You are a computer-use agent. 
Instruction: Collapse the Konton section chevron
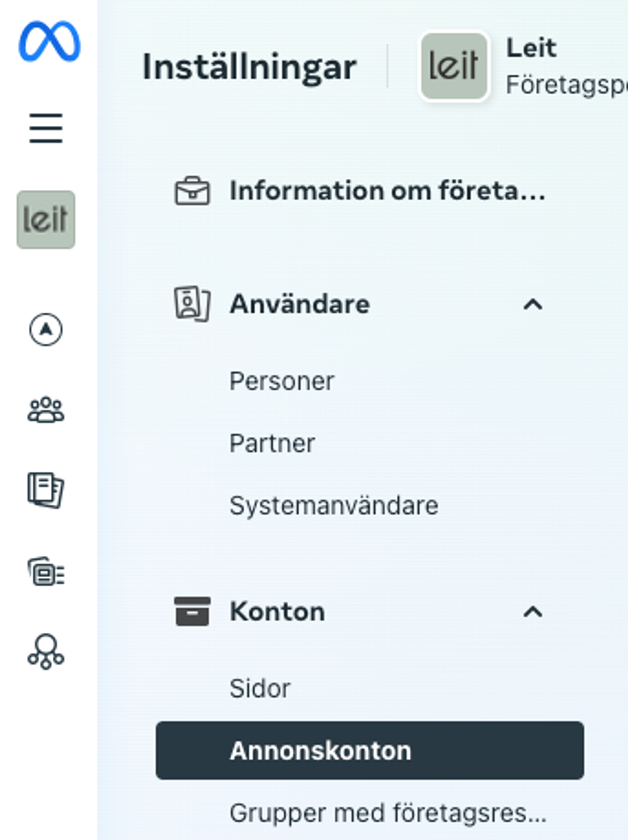tap(533, 612)
